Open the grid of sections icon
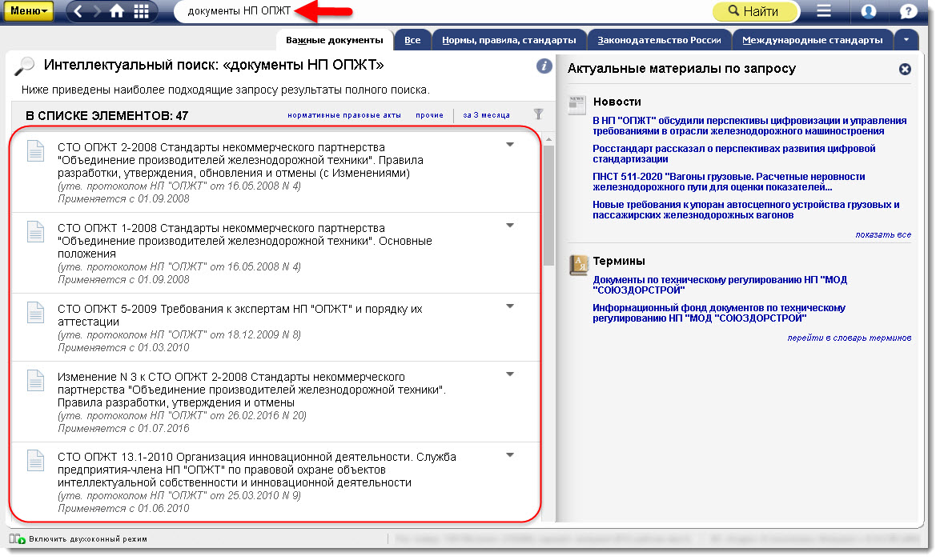The width and height of the screenshot is (940, 560). [x=142, y=10]
